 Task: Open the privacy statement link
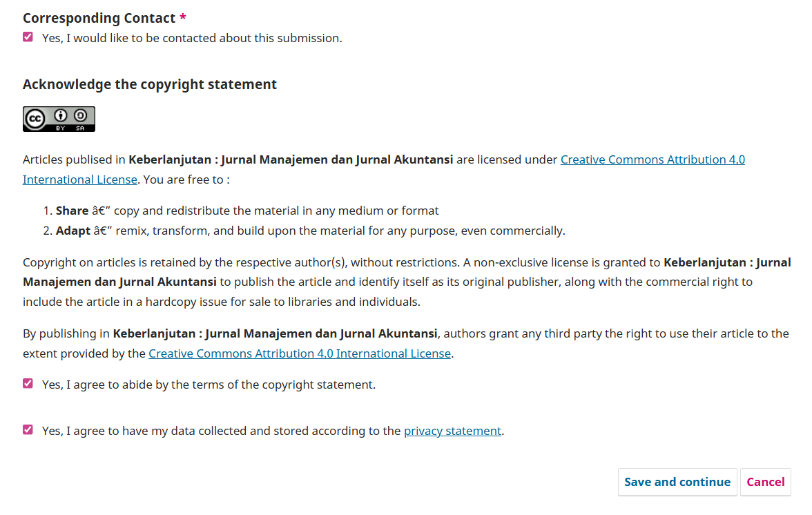(x=452, y=430)
